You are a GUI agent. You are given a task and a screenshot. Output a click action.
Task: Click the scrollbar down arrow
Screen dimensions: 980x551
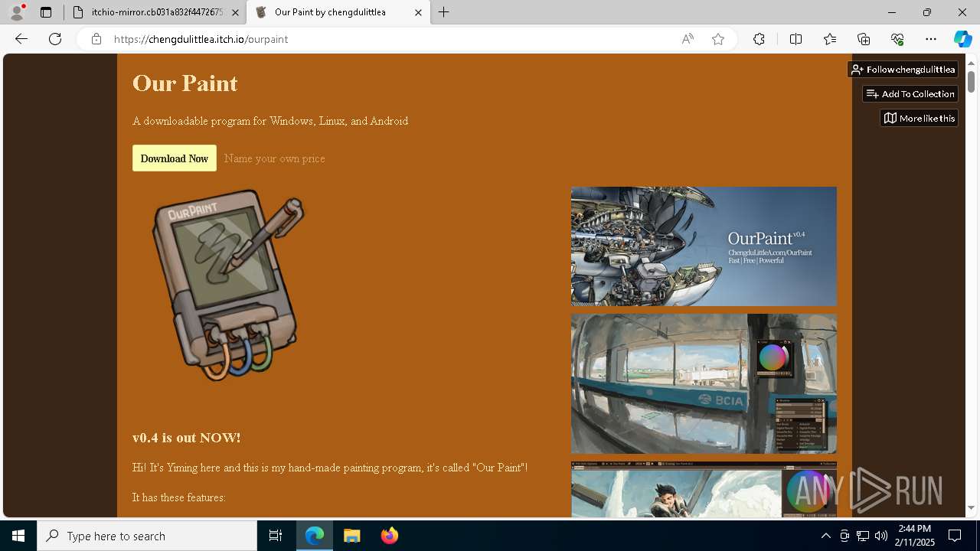(972, 507)
